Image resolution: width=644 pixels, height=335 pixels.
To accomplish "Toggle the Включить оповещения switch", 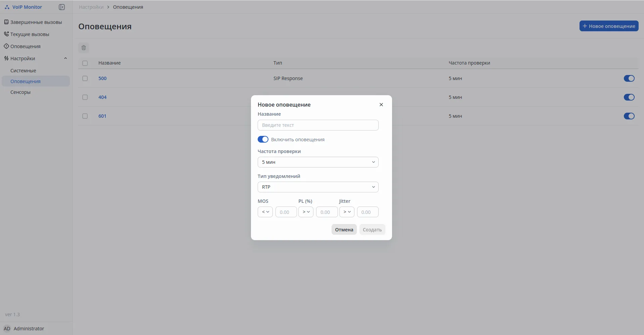I will pyautogui.click(x=263, y=140).
